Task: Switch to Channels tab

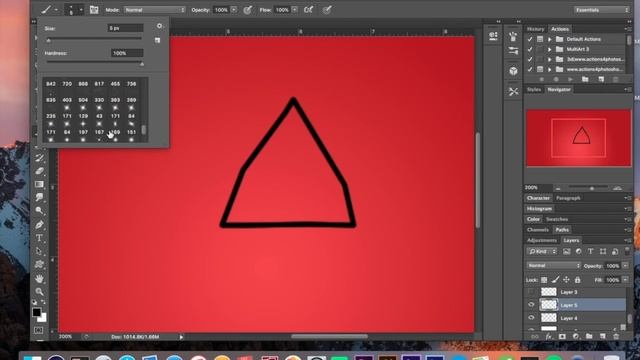Action: [x=538, y=230]
